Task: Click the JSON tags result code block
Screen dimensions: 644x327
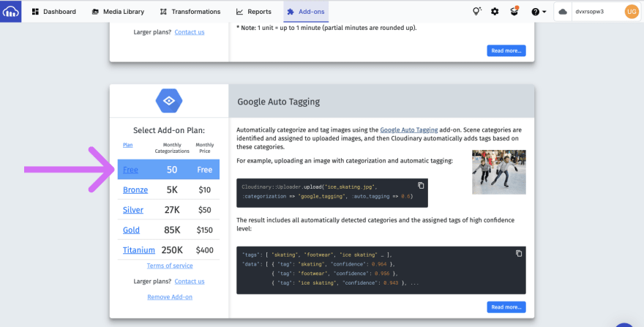Action: [x=381, y=270]
